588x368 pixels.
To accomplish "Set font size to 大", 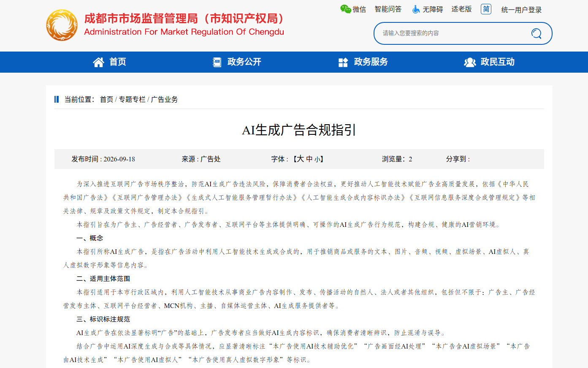I will [x=300, y=159].
